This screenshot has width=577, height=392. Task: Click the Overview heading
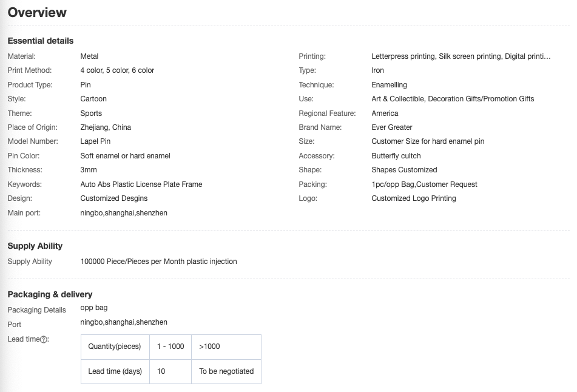tap(37, 13)
